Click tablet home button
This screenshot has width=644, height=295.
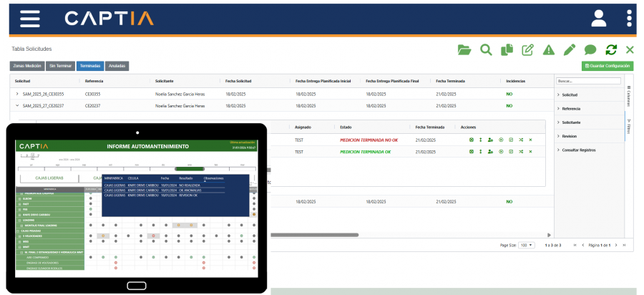(x=137, y=286)
